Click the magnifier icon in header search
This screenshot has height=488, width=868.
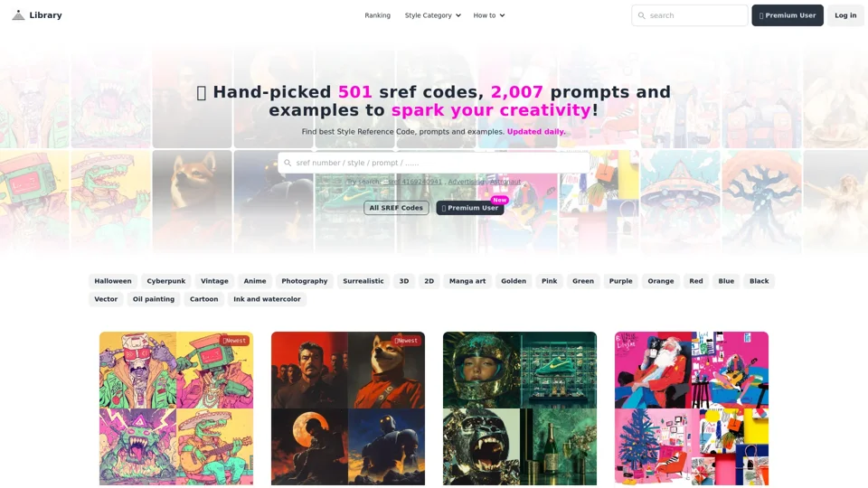pos(641,15)
